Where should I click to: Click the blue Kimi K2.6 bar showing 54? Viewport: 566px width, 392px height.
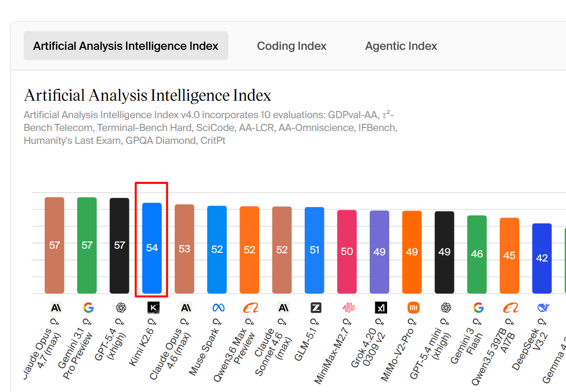[x=152, y=248]
